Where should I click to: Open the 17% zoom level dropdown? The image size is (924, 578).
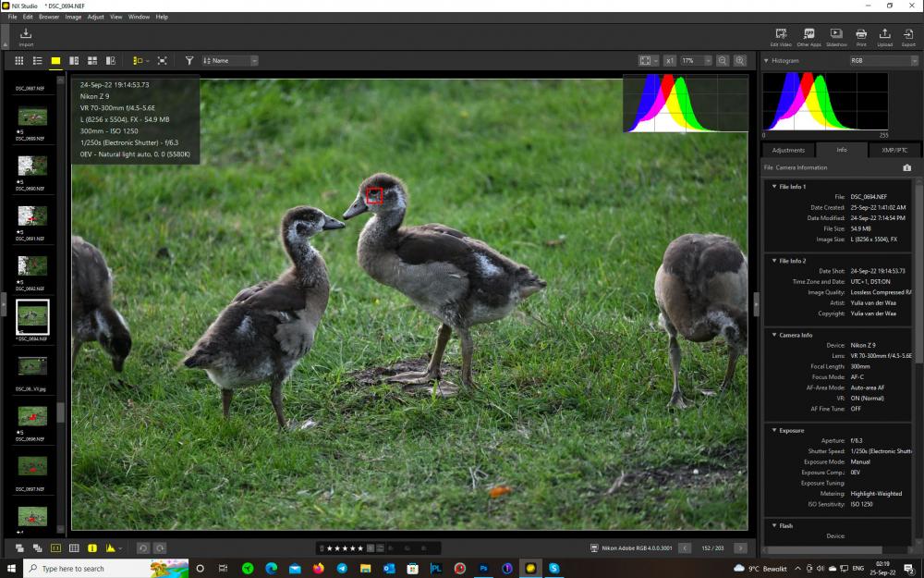coord(696,61)
